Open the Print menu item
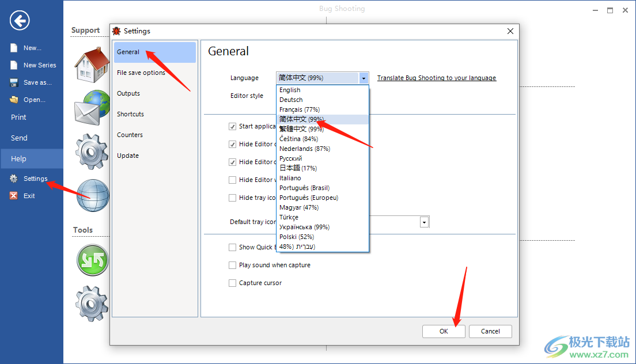Screen dimensions: 636x364 32,117
